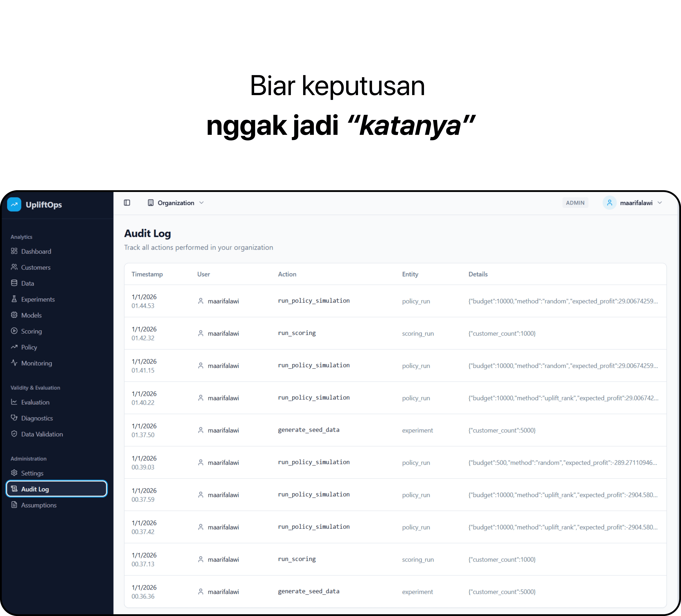Click the ADMIN role badge
681x616 pixels.
575,203
